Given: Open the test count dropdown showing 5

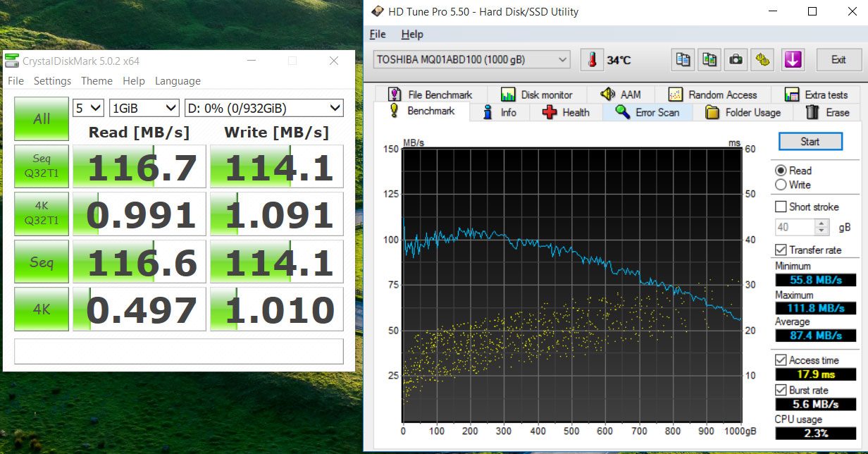Looking at the screenshot, I should coord(88,108).
